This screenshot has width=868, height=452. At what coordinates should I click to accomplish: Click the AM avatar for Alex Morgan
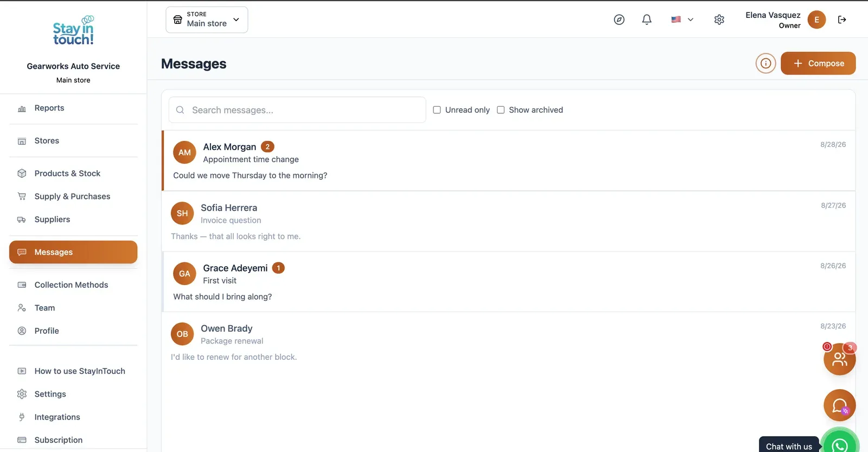(x=184, y=152)
